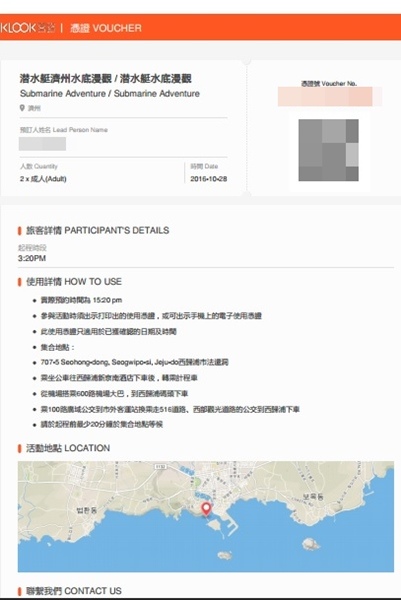
Task: Click the 活動地點 LOCATION heading
Action: pos(68,448)
